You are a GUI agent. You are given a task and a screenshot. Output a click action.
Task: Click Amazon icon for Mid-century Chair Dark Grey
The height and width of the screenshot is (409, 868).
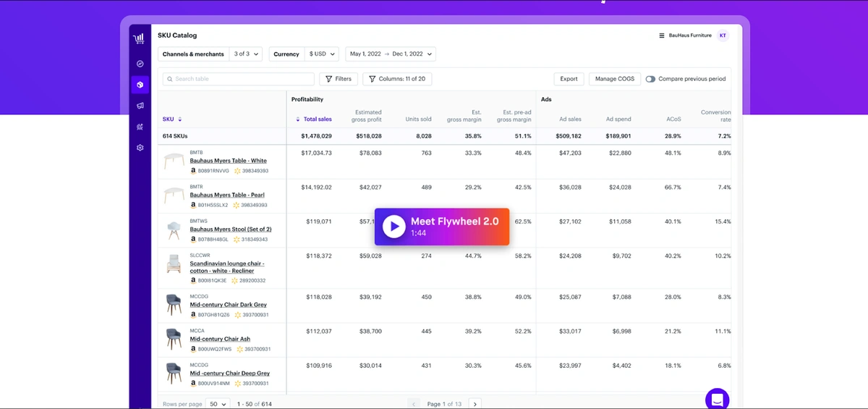(x=193, y=315)
